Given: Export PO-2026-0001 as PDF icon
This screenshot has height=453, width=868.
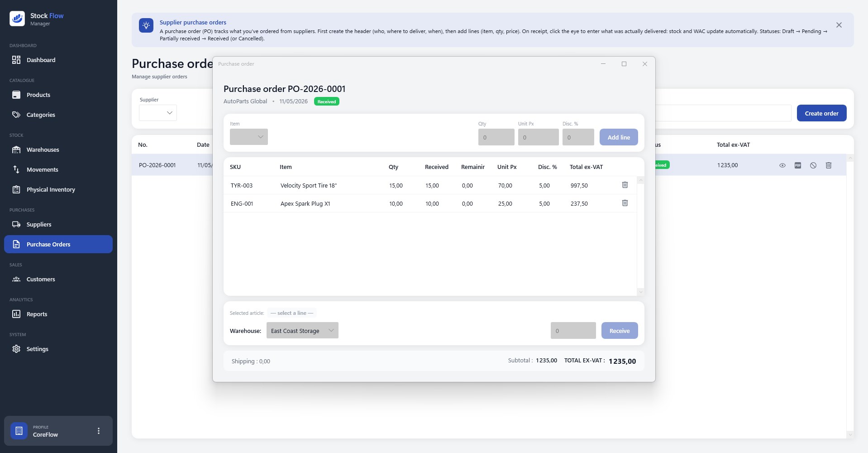Looking at the screenshot, I should pyautogui.click(x=798, y=165).
